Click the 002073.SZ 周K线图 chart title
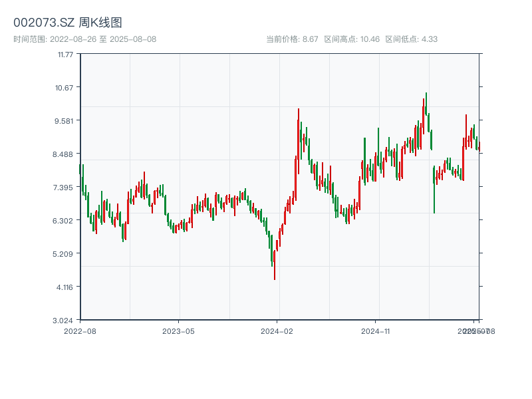 [68, 23]
